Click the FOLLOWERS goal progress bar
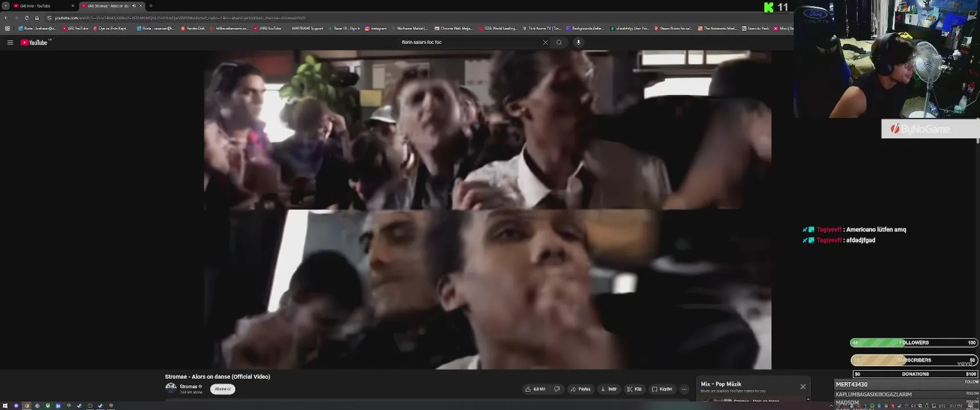The image size is (980, 410). [x=914, y=343]
